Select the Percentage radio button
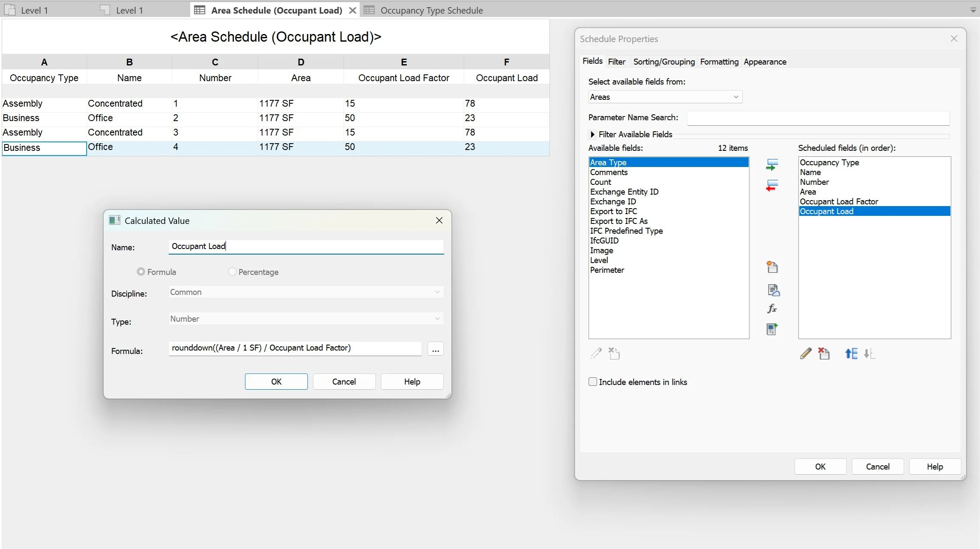The image size is (980, 549). pyautogui.click(x=232, y=272)
